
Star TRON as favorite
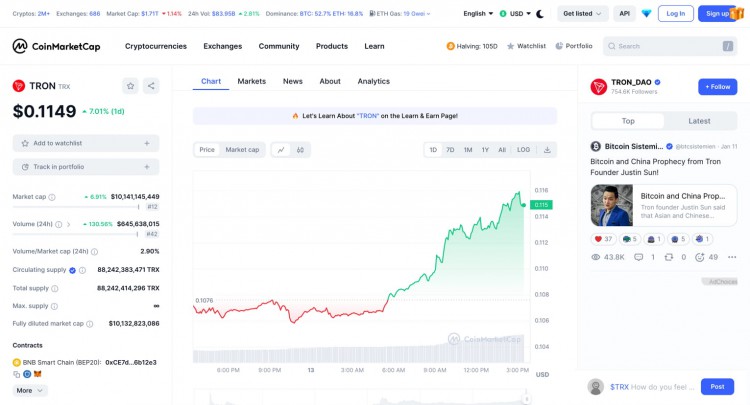(x=130, y=86)
